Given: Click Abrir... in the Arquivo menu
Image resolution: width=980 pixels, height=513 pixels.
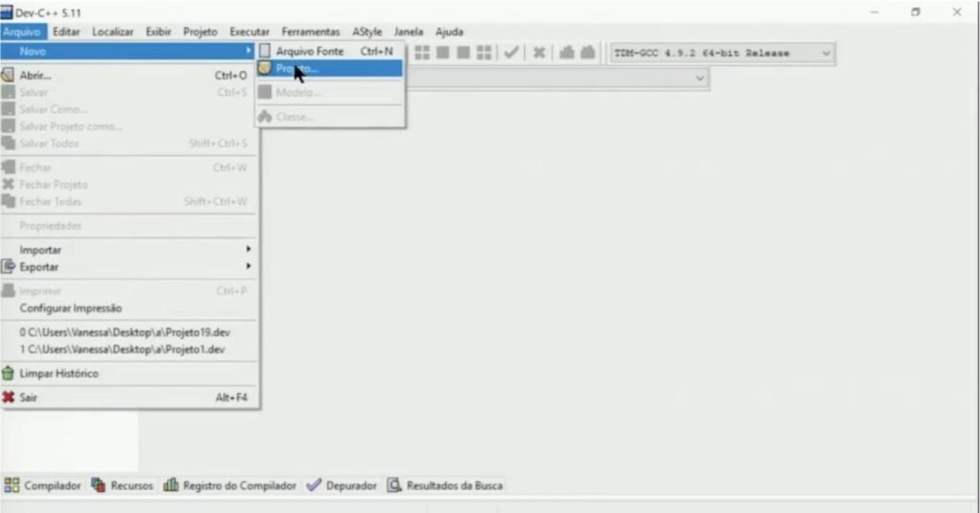Looking at the screenshot, I should pyautogui.click(x=35, y=75).
